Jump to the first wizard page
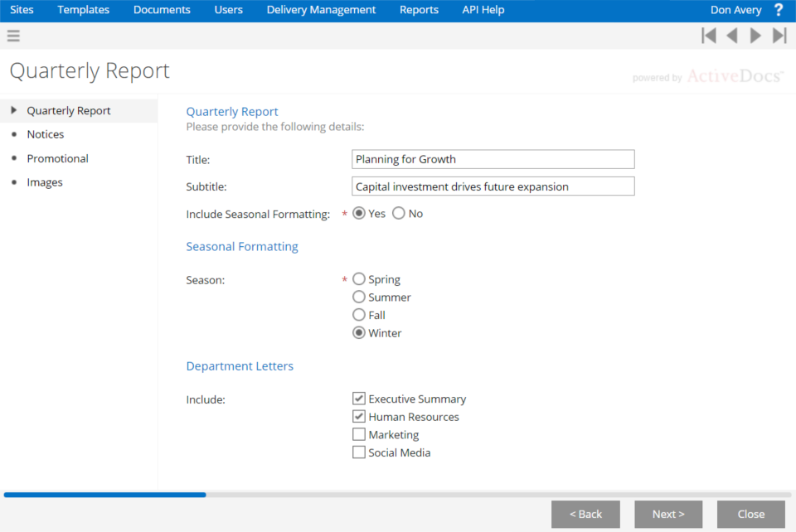796x532 pixels. (709, 36)
